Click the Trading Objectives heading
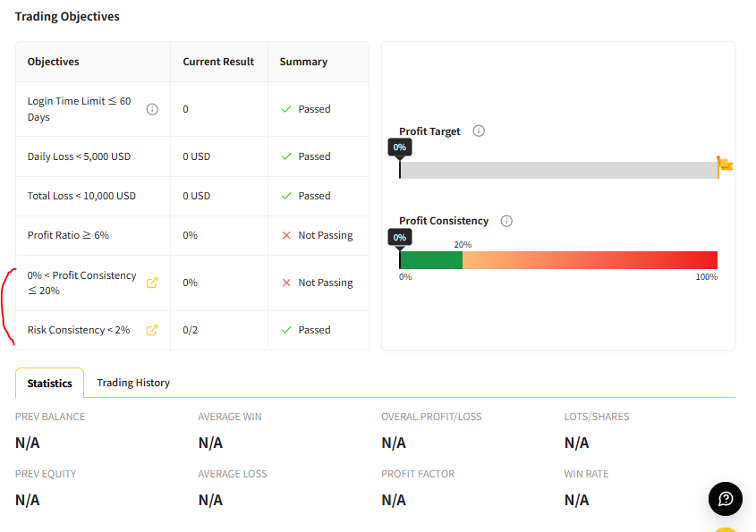756x532 pixels. (x=67, y=16)
